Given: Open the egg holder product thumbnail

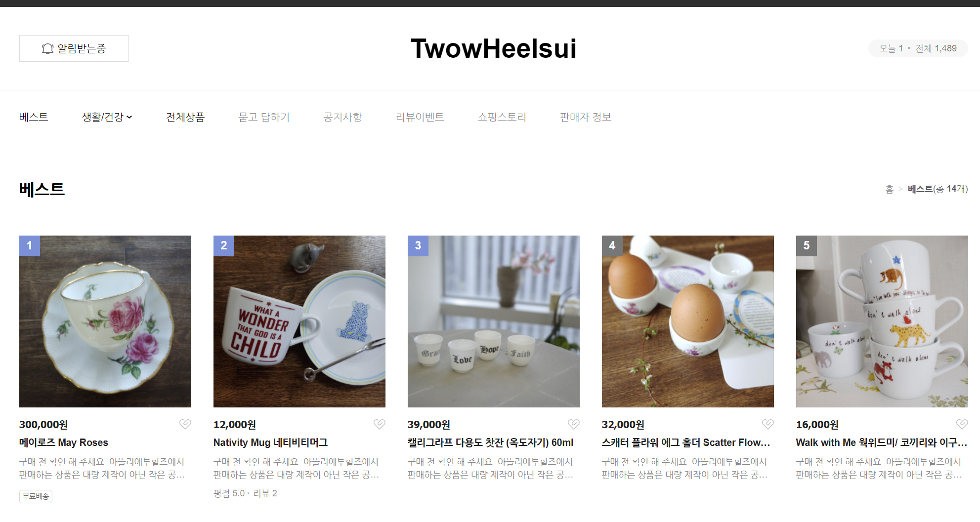Looking at the screenshot, I should pos(688,321).
